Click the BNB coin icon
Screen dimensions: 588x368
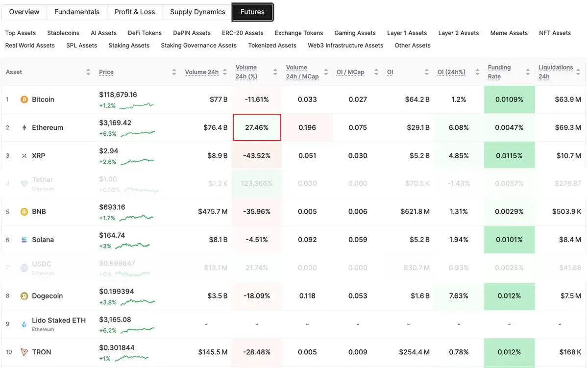(24, 212)
